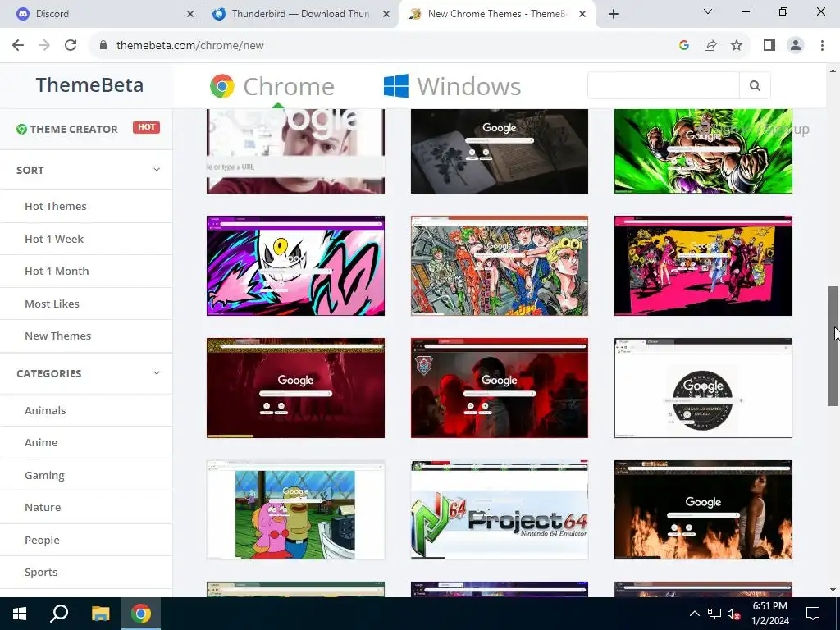View site info lock icon
Image resolution: width=840 pixels, height=630 pixels.
[x=103, y=46]
